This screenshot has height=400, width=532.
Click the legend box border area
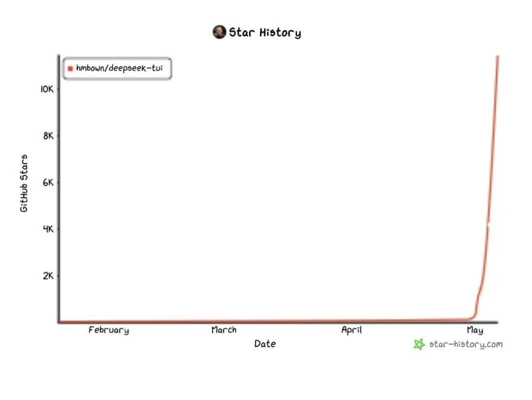tap(117, 58)
